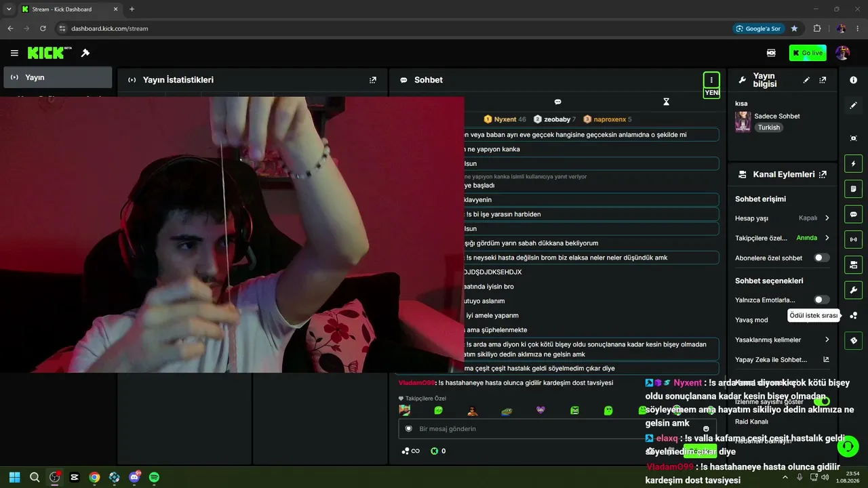
Task: Open the moderator hammer tool in header
Action: [85, 53]
